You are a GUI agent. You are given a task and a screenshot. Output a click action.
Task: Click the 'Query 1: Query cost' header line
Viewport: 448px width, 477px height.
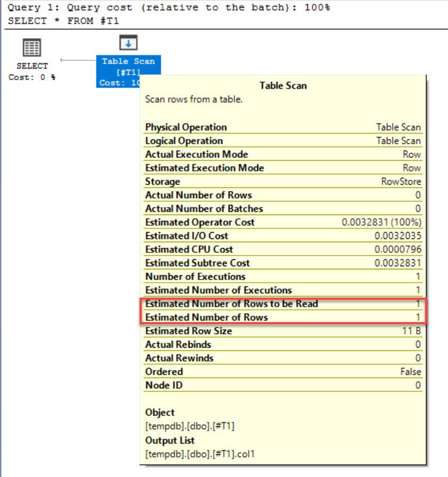(169, 7)
